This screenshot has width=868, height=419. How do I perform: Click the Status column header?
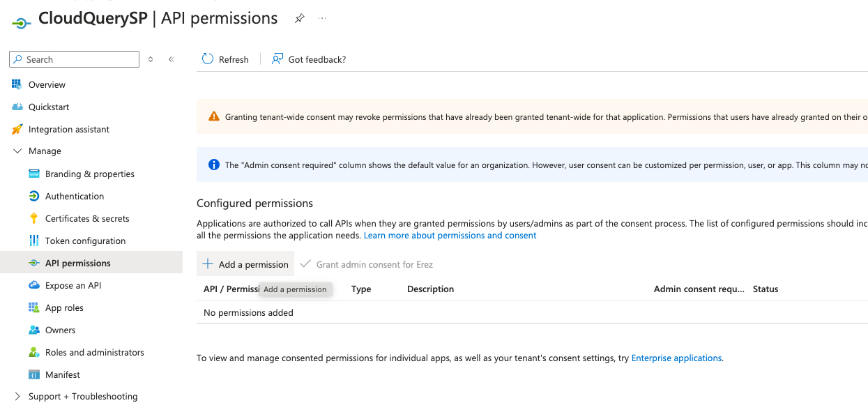766,289
